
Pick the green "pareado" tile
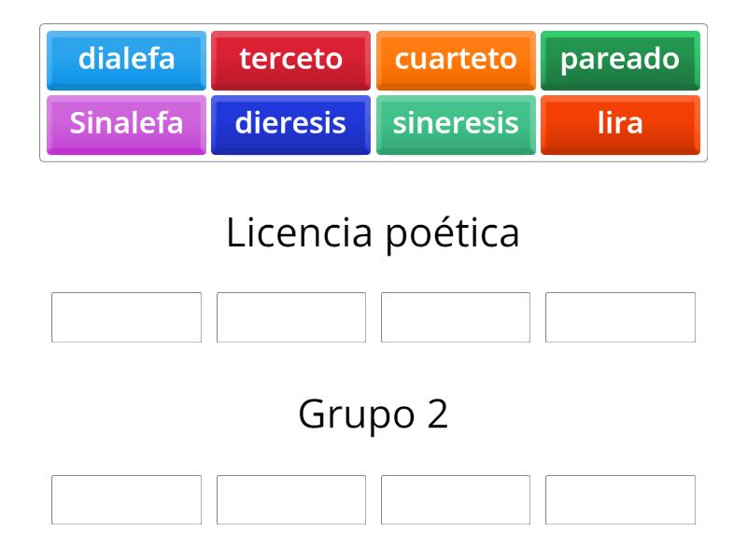[x=621, y=61]
